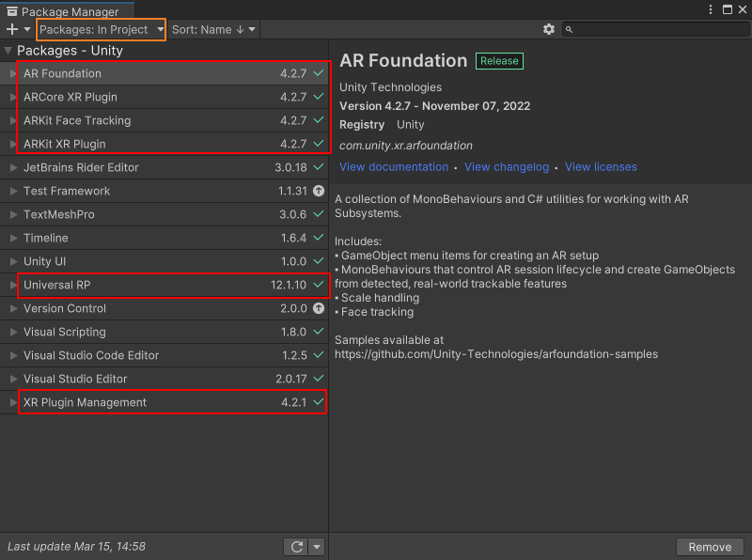The width and height of the screenshot is (752, 560).
Task: Click the package search field
Action: pyautogui.click(x=655, y=30)
